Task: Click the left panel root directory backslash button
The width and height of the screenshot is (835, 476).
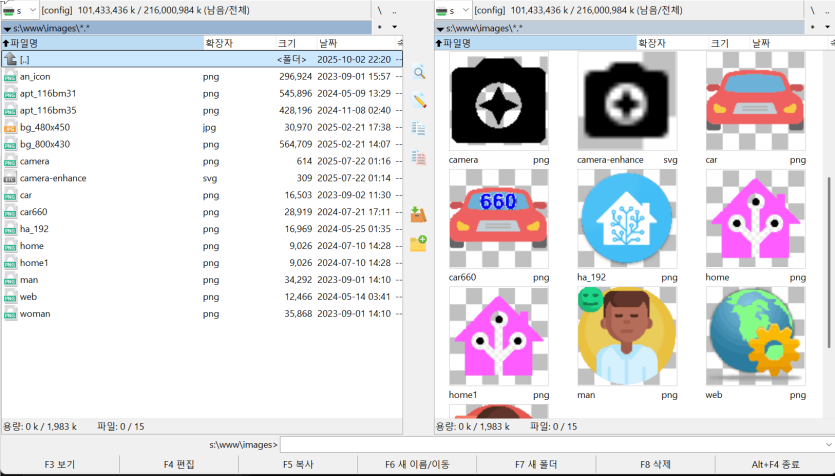Action: (380, 11)
